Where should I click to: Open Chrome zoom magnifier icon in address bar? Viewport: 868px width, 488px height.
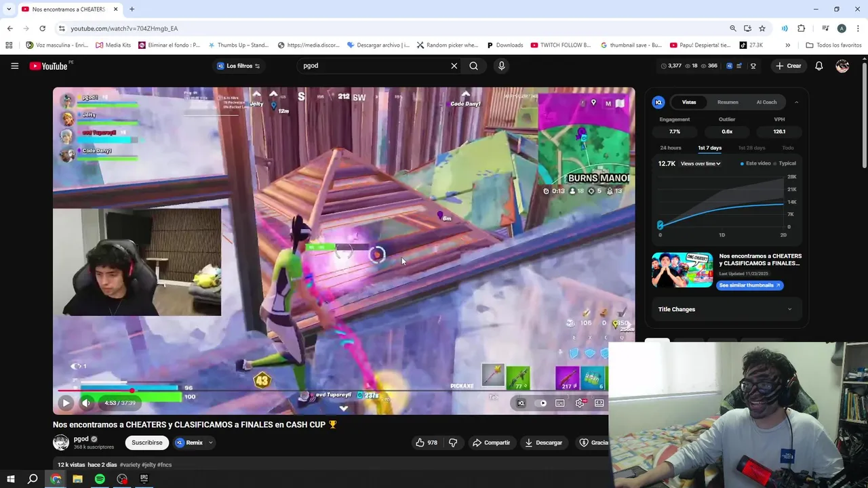pyautogui.click(x=733, y=28)
